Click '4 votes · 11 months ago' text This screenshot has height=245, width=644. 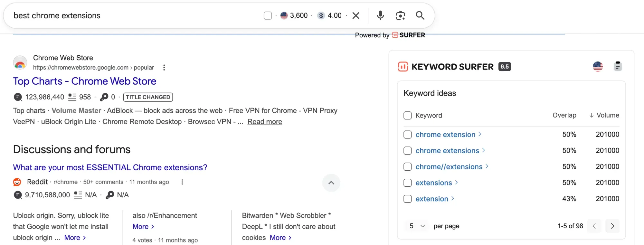pyautogui.click(x=165, y=240)
